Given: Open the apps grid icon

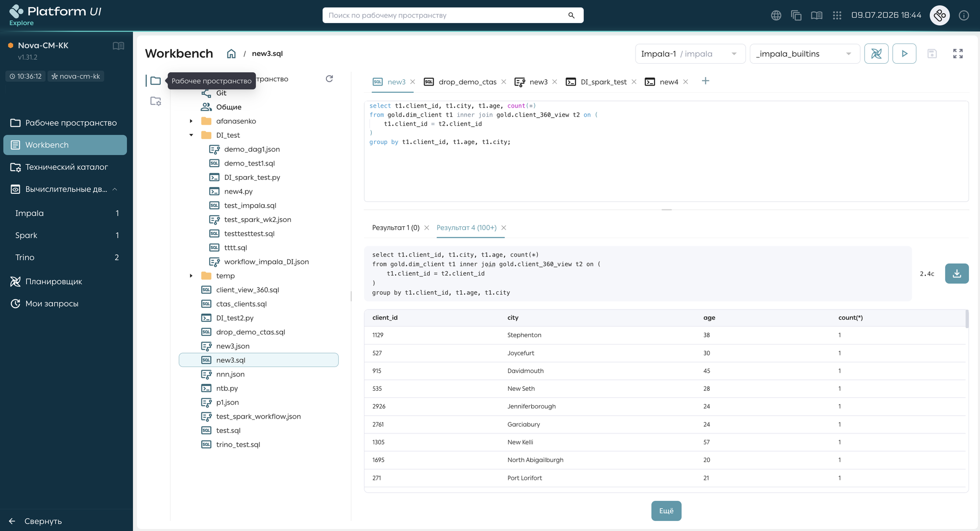Looking at the screenshot, I should [x=837, y=15].
